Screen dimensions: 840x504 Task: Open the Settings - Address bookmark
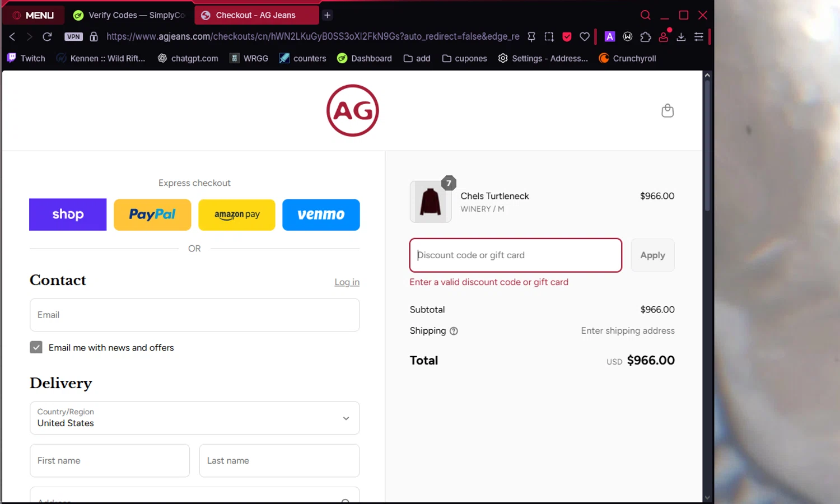(x=543, y=58)
